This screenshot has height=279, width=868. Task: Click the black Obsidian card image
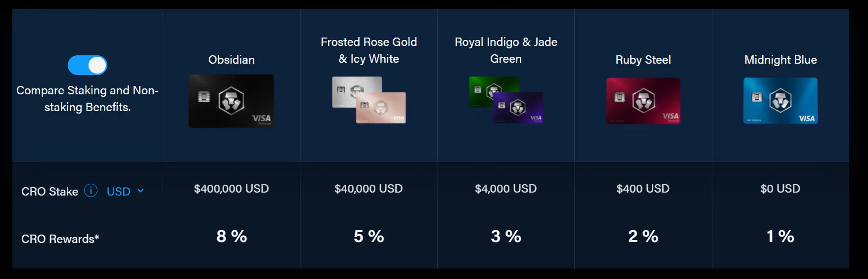(x=231, y=101)
